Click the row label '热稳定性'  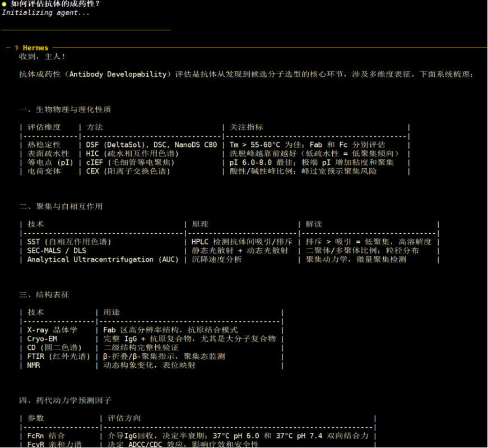pos(44,145)
